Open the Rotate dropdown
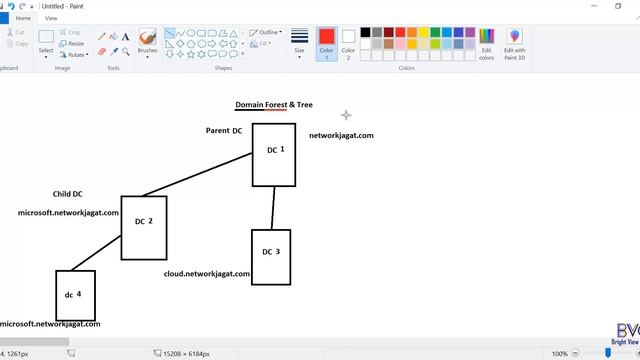 click(74, 55)
